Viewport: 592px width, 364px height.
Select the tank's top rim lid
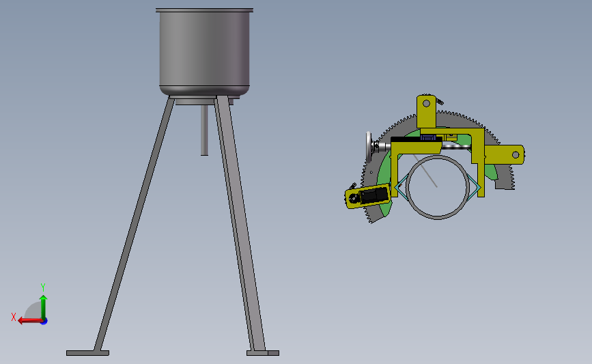coord(204,10)
